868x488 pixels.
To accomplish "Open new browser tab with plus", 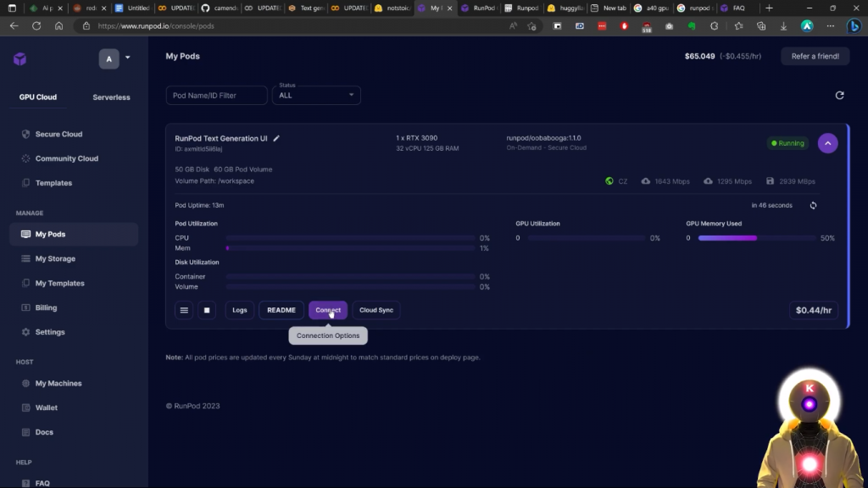I will (x=769, y=8).
